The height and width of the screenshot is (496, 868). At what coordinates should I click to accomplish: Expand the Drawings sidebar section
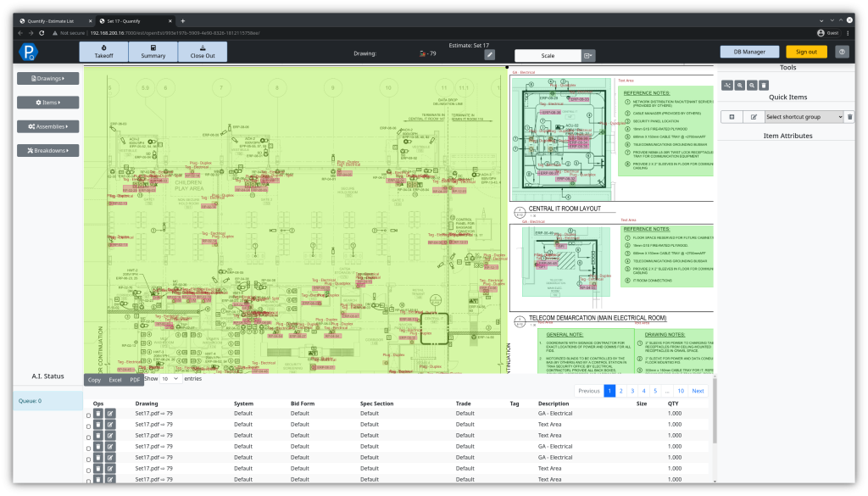(49, 77)
